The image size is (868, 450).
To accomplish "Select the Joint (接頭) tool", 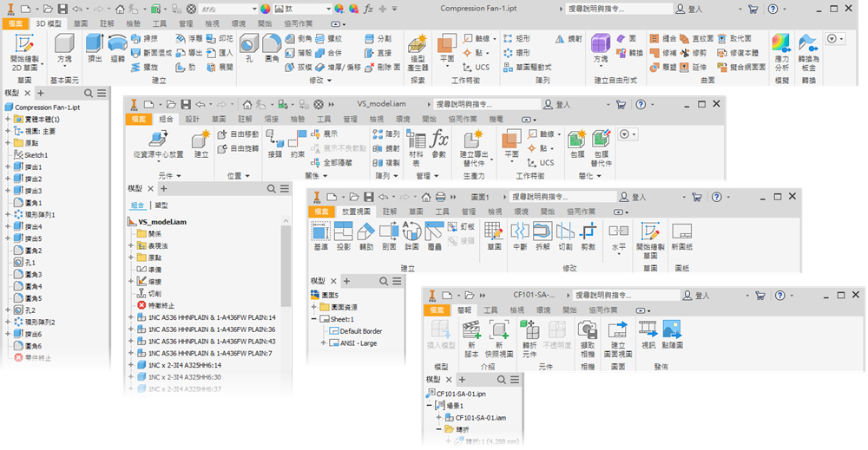I will pyautogui.click(x=275, y=144).
